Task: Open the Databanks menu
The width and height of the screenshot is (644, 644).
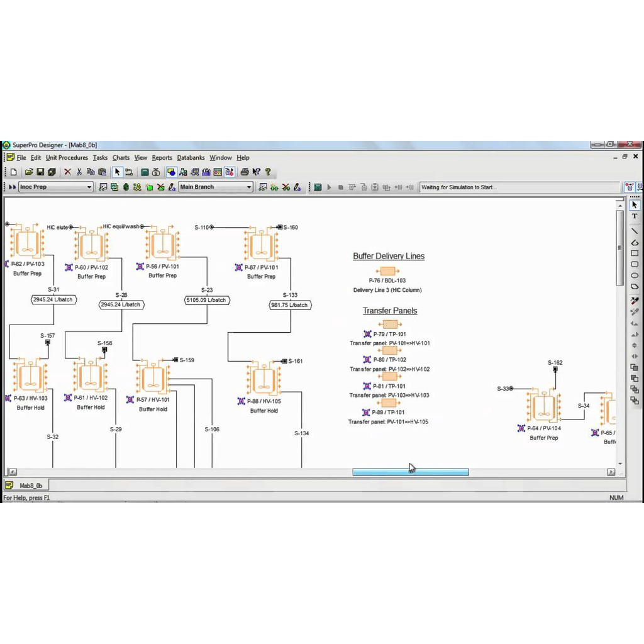Action: coord(191,158)
